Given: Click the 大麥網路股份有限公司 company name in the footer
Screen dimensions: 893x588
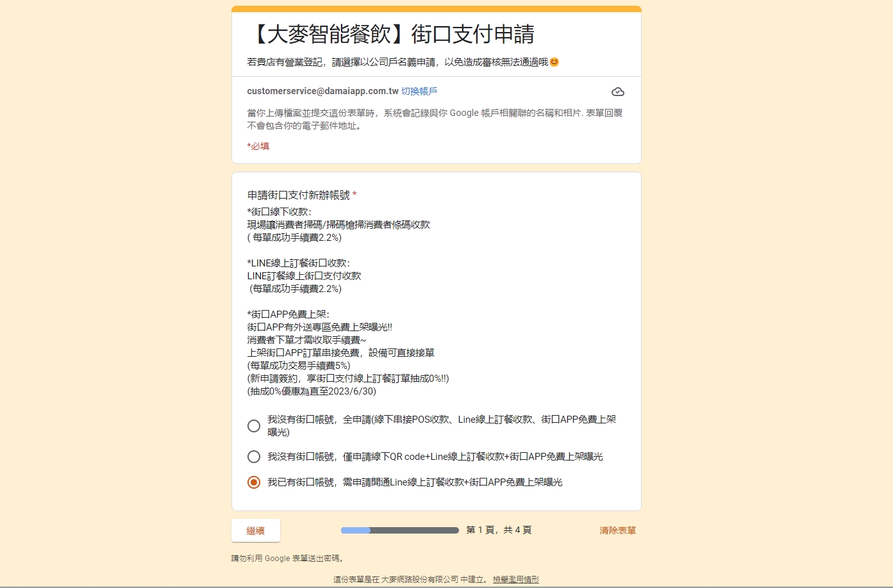Looking at the screenshot, I should point(419,579).
